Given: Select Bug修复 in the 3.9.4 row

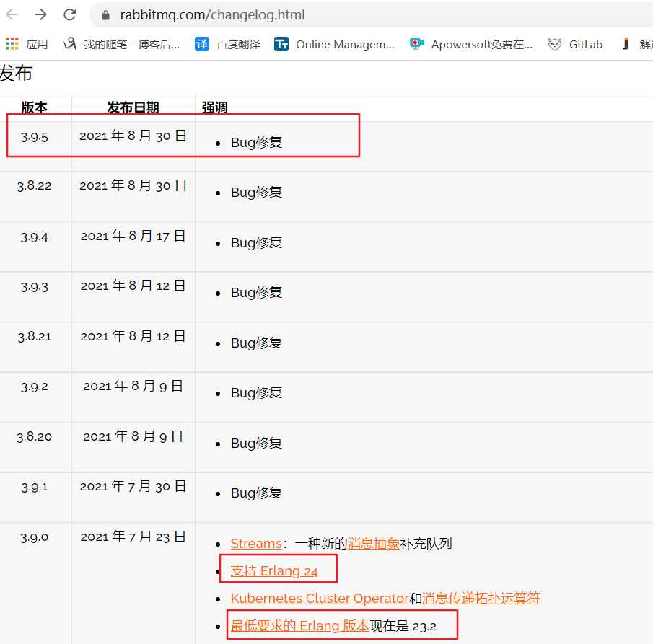Looking at the screenshot, I should (x=256, y=243).
